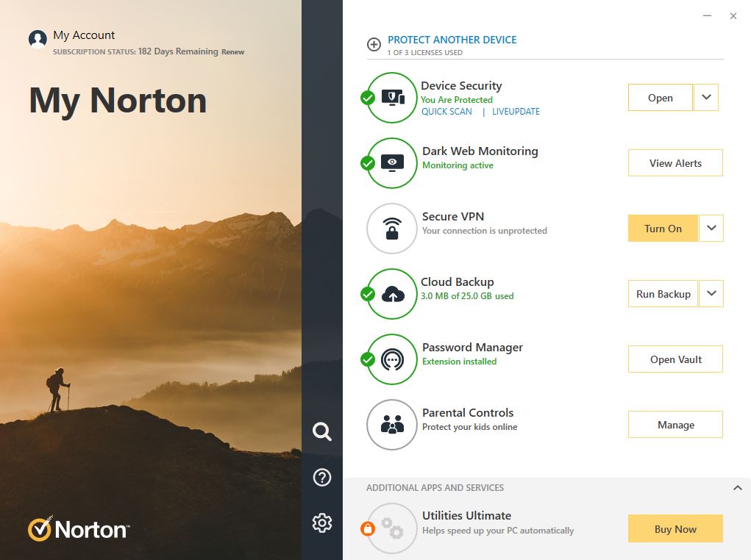Click the search magnifier icon in sidebar
This screenshot has height=560, width=751.
(322, 431)
